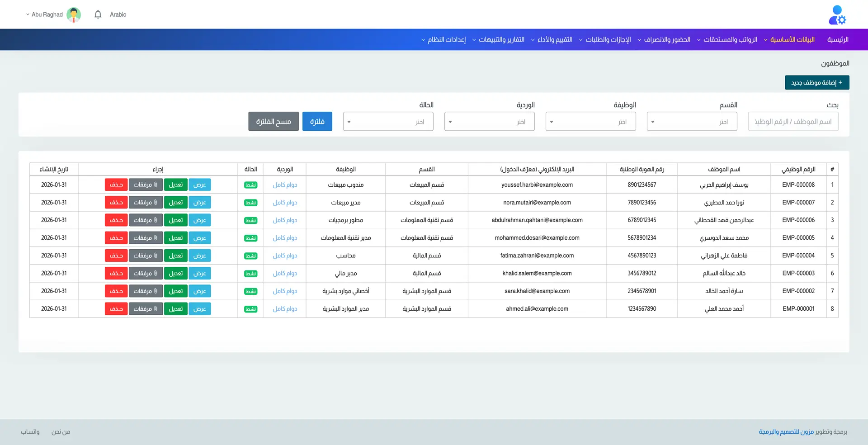Open دوام كامل shift link for EMP-000004
Screen dimensions: 868x445
(285, 256)
